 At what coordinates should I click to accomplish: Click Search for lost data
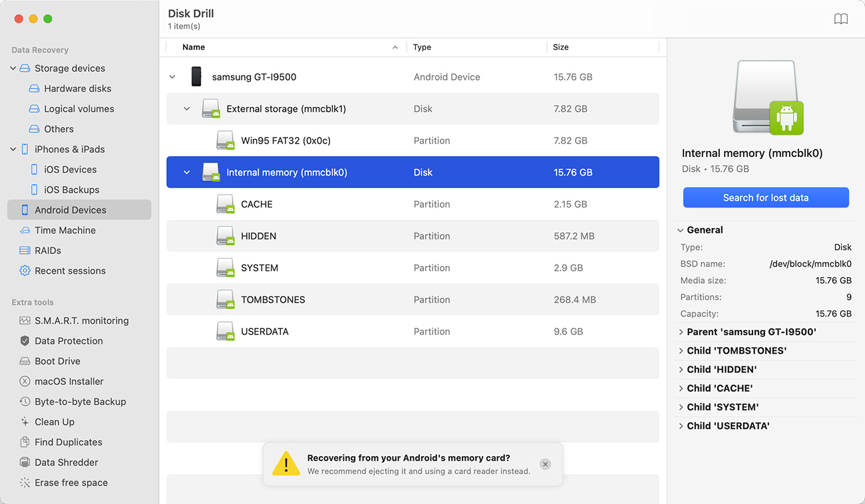(765, 197)
